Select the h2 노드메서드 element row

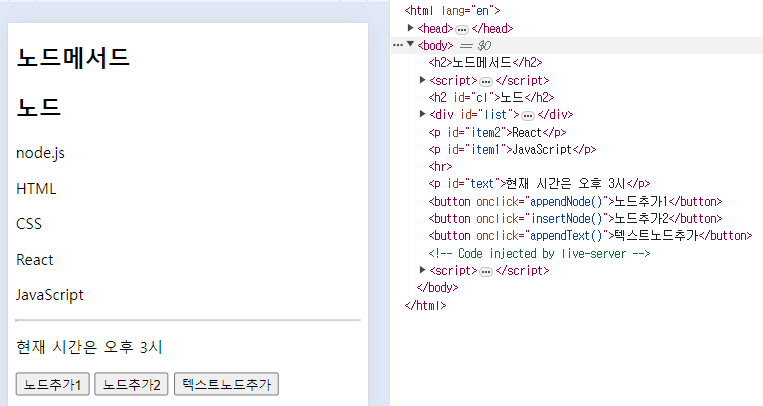click(485, 62)
